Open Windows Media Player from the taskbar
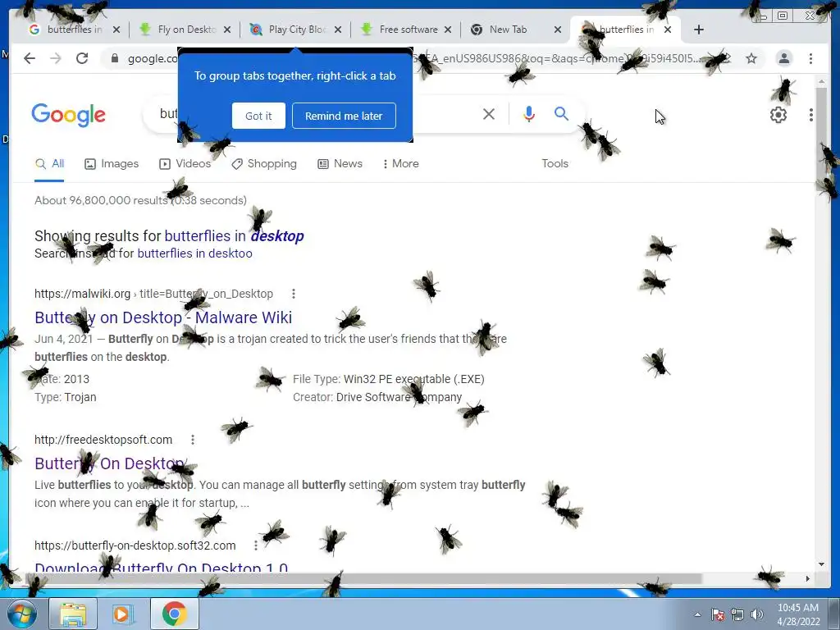The height and width of the screenshot is (630, 840). point(122,614)
